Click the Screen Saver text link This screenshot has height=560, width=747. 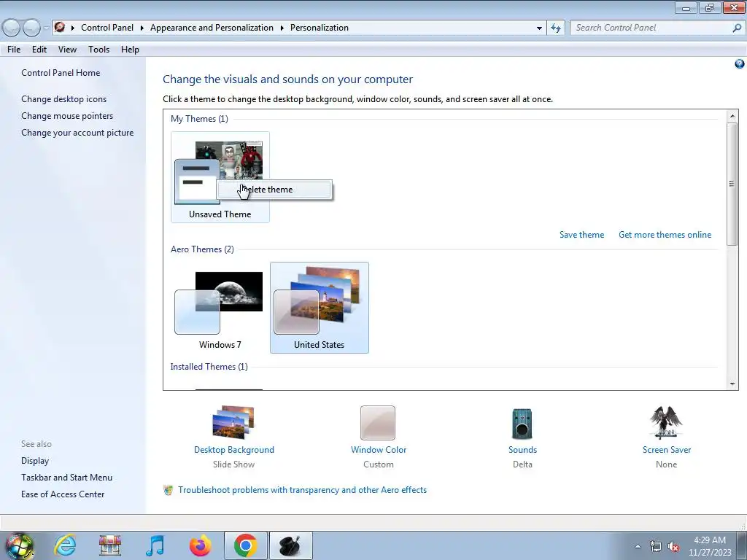tap(666, 450)
